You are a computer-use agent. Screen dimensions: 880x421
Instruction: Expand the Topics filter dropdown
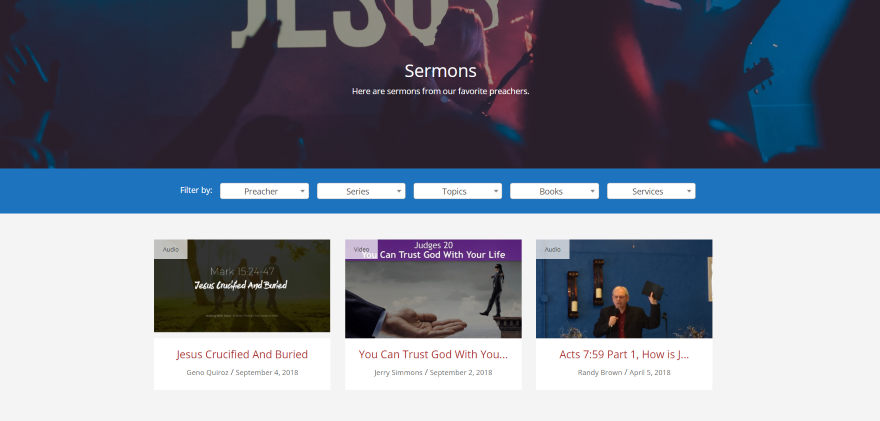[457, 191]
